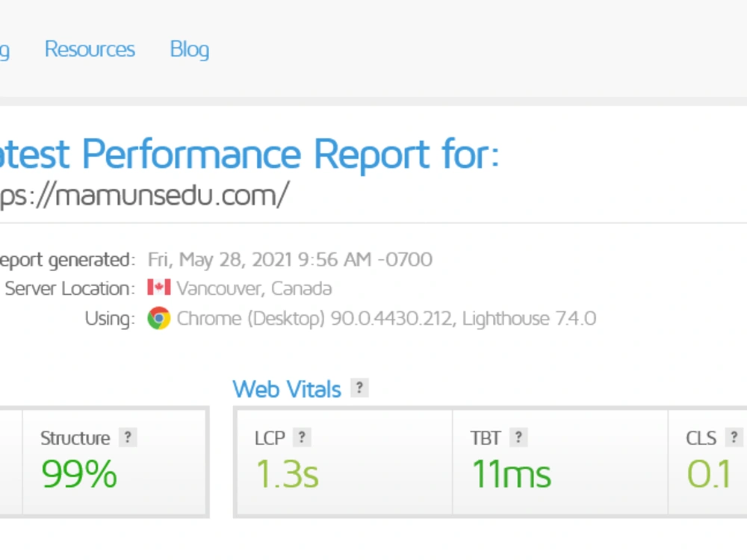This screenshot has height=560, width=747.
Task: Click the mamunsedu.com URL text
Action: pyautogui.click(x=144, y=195)
